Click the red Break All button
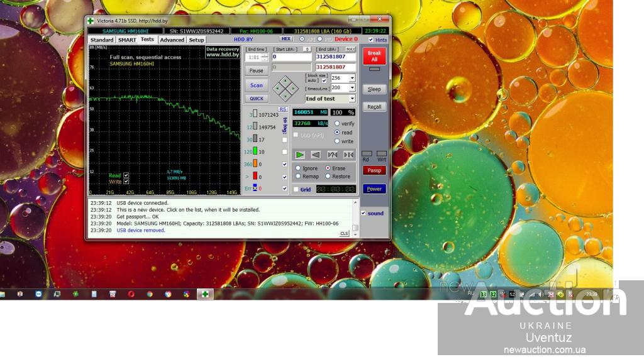This screenshot has width=644, height=362. [x=374, y=56]
